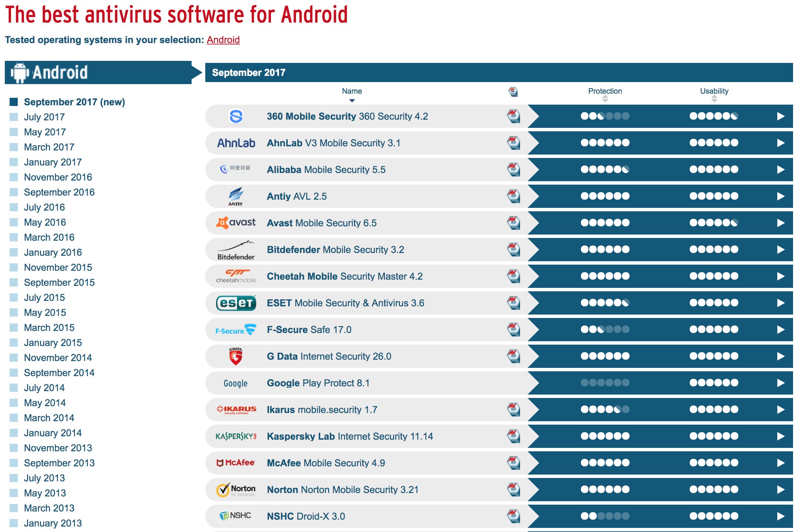Click the Android robot icon in header
Image resolution: width=804 pixels, height=532 pixels.
click(x=20, y=72)
